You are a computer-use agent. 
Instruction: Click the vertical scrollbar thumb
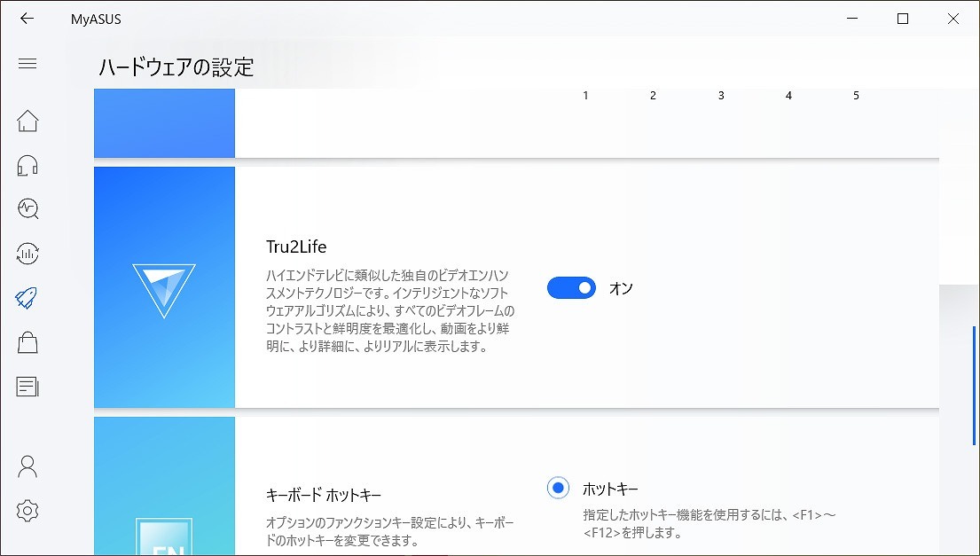click(975, 386)
